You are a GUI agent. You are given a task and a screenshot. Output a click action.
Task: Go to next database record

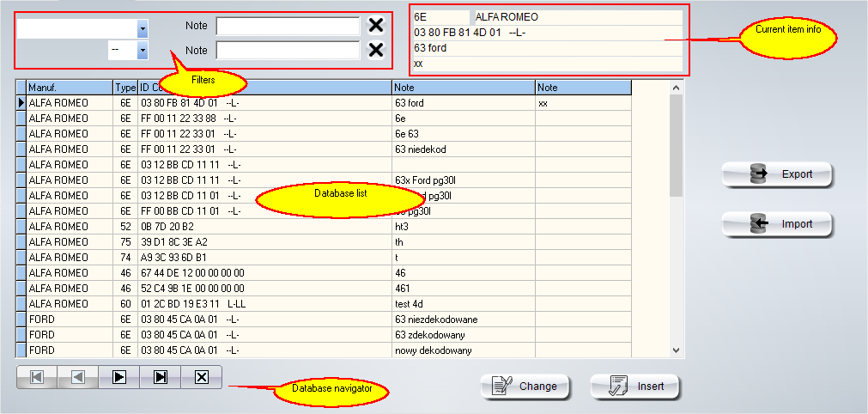[x=119, y=377]
